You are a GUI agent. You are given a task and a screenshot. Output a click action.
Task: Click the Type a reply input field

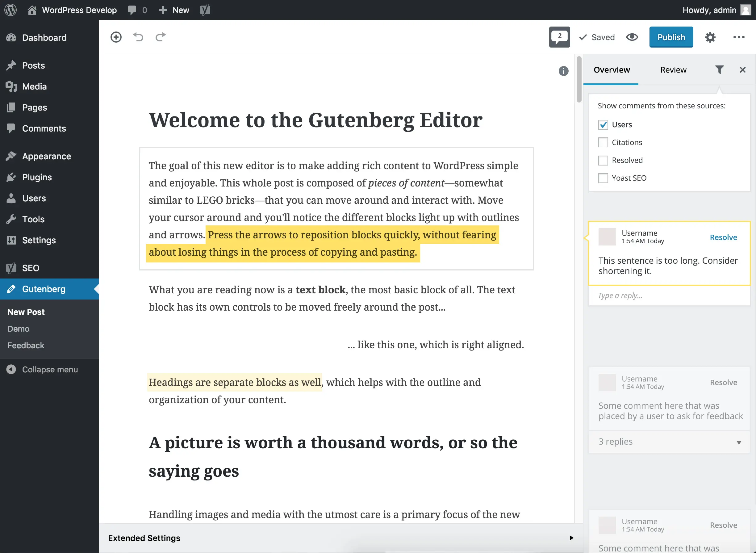(x=669, y=295)
